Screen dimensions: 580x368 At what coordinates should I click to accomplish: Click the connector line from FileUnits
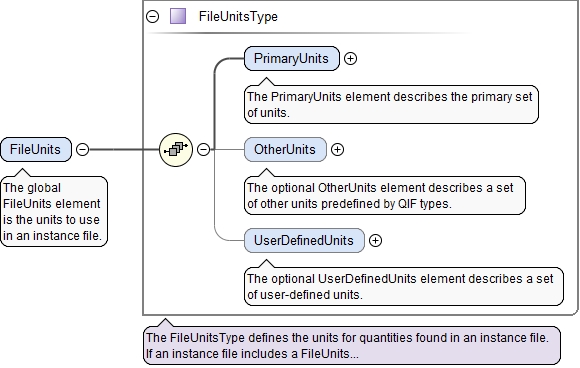[124, 149]
